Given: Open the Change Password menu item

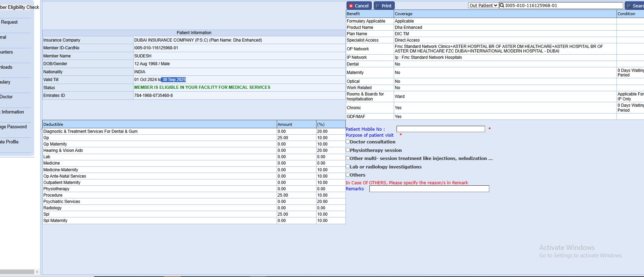Looking at the screenshot, I should 13,127.
